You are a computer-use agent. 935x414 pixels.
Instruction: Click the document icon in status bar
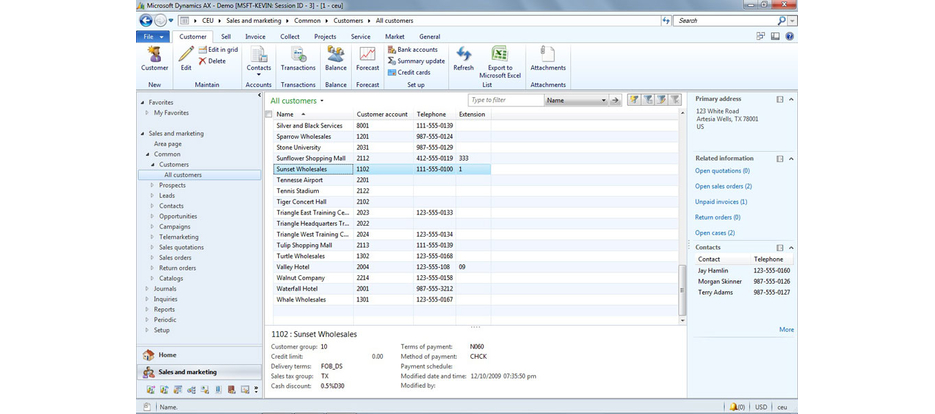[x=147, y=407]
